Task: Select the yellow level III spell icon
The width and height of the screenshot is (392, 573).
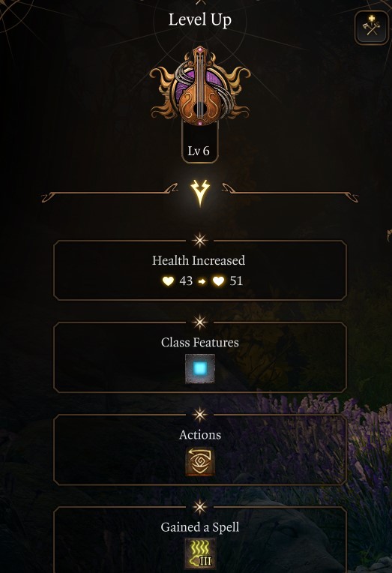Action: tap(200, 553)
